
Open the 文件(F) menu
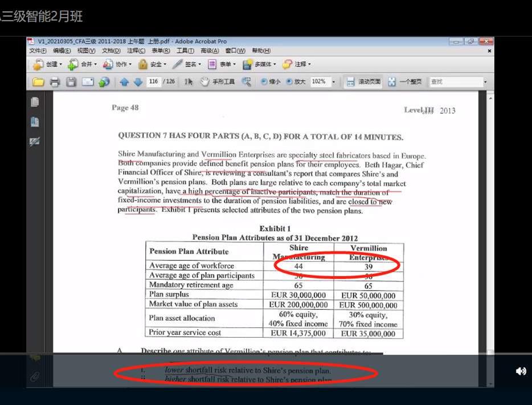point(38,51)
